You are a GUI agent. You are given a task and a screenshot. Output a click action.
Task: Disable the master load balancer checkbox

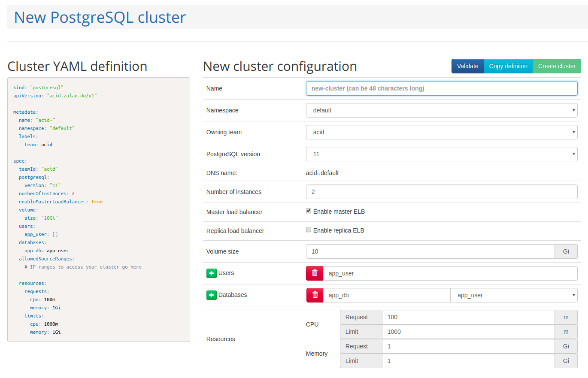click(308, 210)
